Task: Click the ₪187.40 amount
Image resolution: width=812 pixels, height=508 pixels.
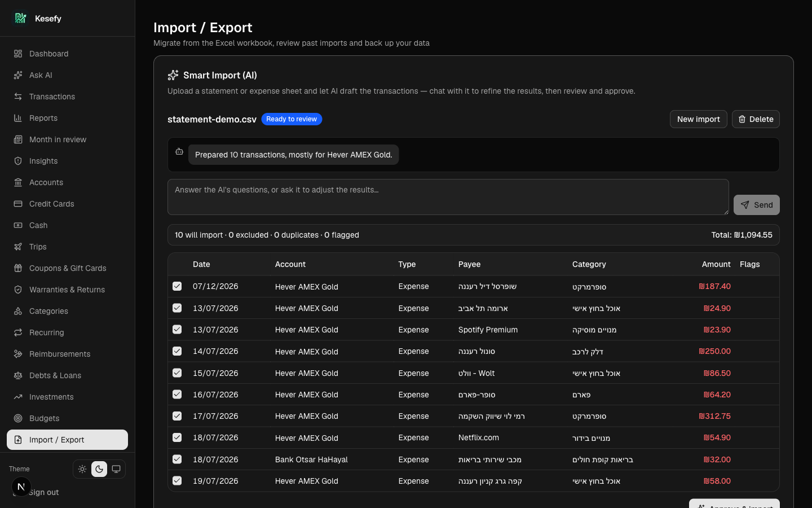Action: (714, 286)
